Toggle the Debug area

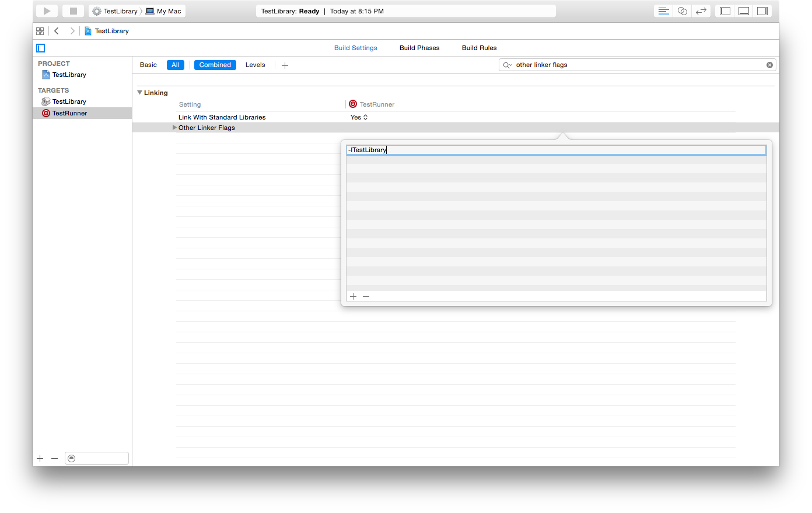pyautogui.click(x=744, y=11)
